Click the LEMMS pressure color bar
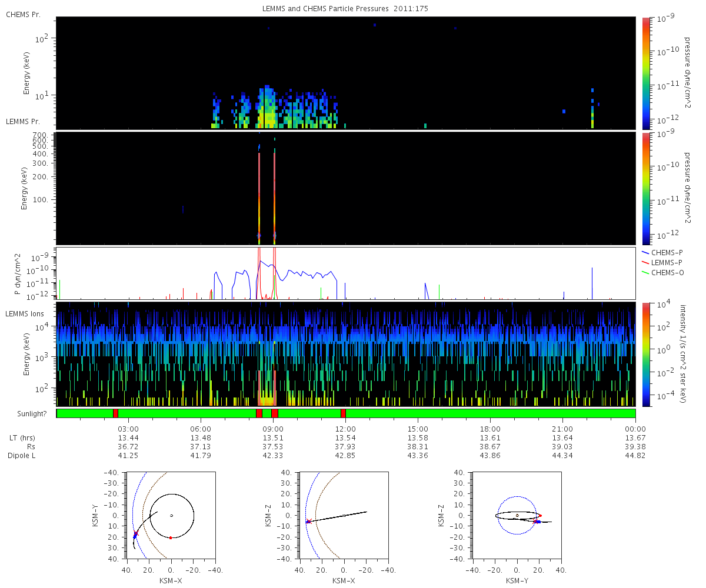706x588 pixels. (645, 188)
